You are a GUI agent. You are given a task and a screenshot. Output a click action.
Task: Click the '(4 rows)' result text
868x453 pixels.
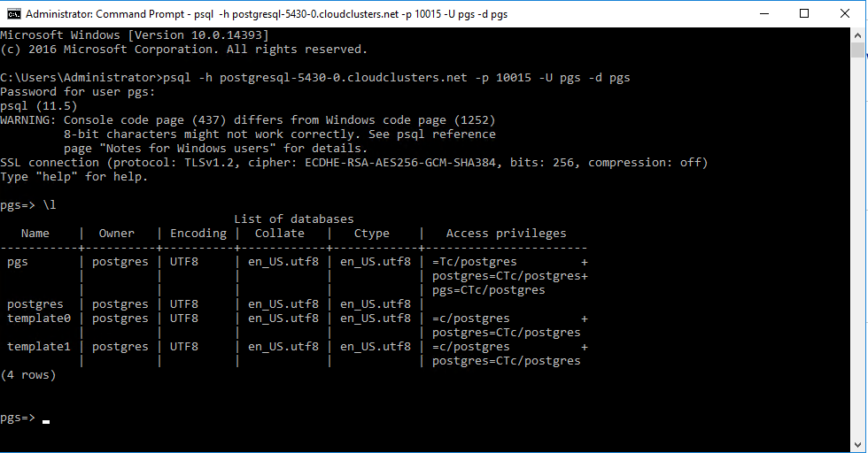(x=28, y=375)
